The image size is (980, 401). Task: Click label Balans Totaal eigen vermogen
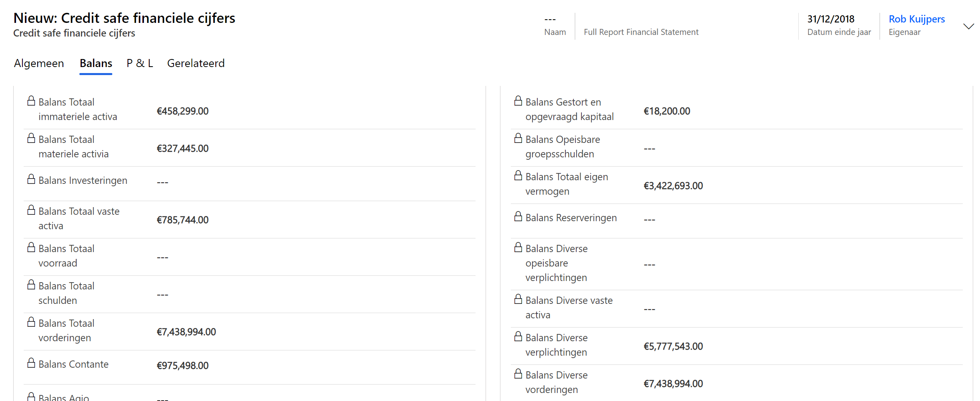click(567, 184)
